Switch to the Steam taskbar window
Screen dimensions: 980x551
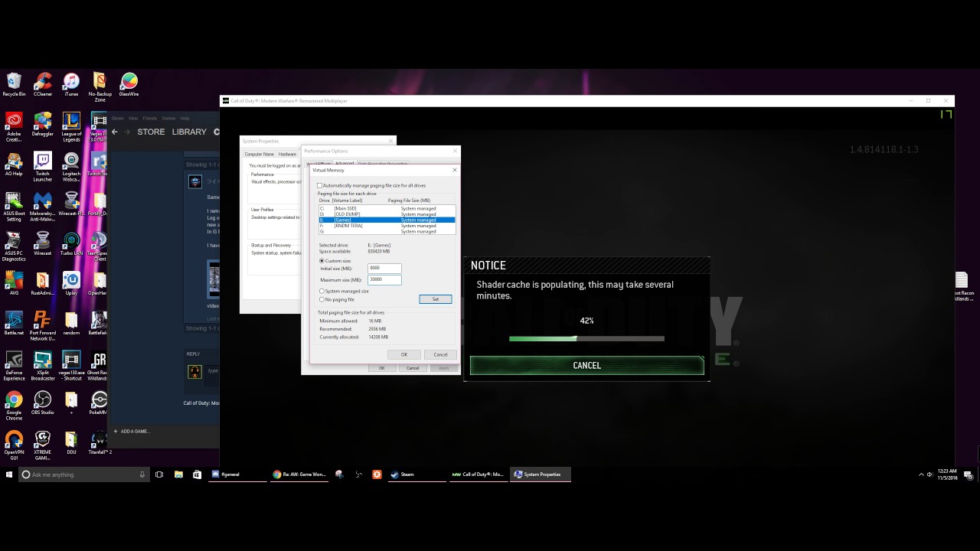coord(417,474)
